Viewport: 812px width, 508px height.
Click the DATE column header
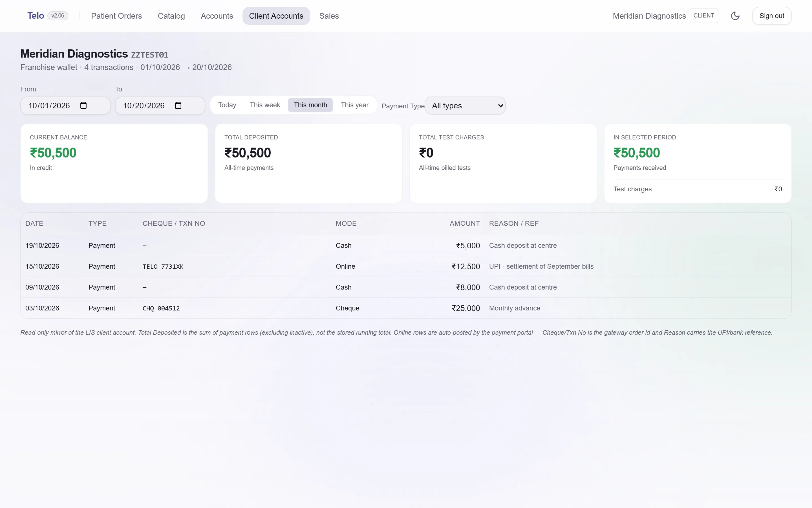pyautogui.click(x=34, y=224)
